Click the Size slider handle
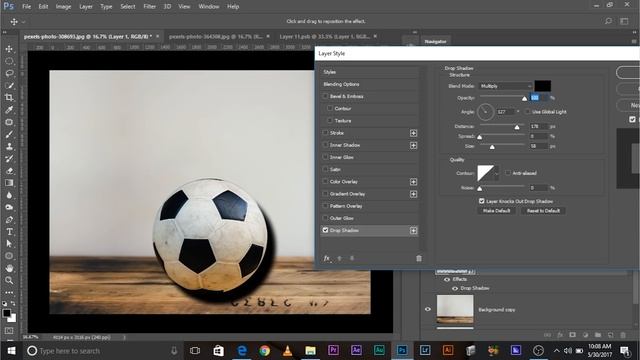 click(x=492, y=147)
